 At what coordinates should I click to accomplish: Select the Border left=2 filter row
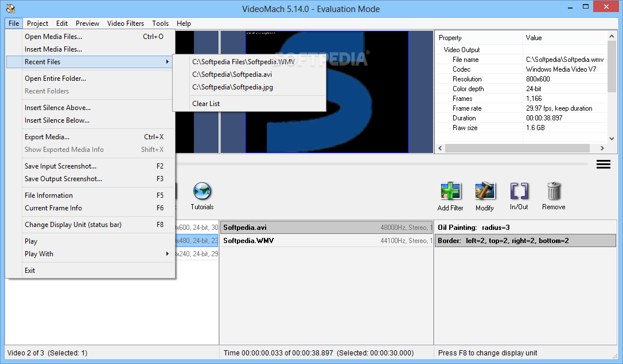(525, 241)
